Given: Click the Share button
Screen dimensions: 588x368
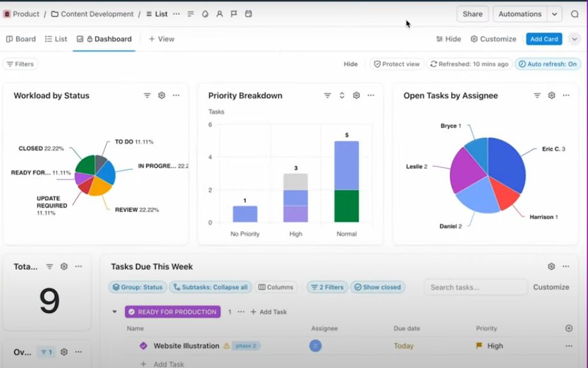Looking at the screenshot, I should (x=472, y=14).
